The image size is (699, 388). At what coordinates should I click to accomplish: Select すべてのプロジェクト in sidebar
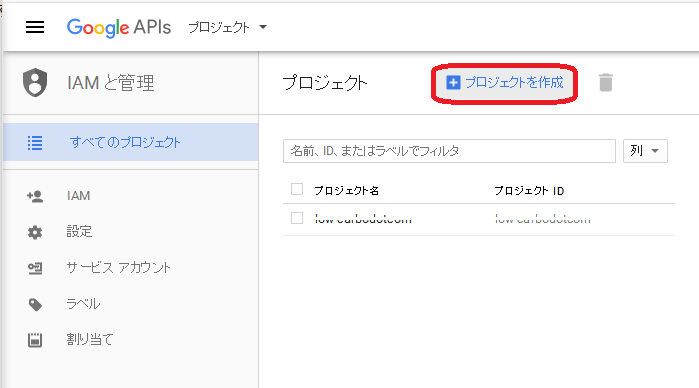coord(131,142)
